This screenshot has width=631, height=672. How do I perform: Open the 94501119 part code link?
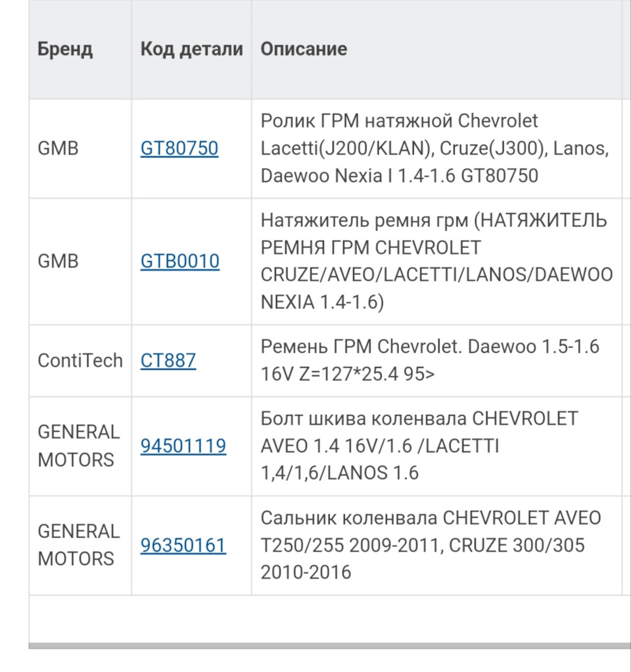[x=183, y=446]
